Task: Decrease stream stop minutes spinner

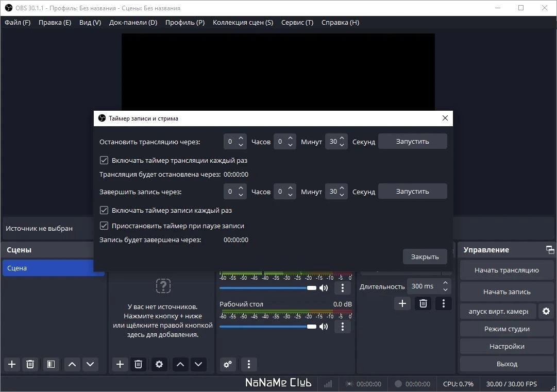Action: pyautogui.click(x=290, y=145)
